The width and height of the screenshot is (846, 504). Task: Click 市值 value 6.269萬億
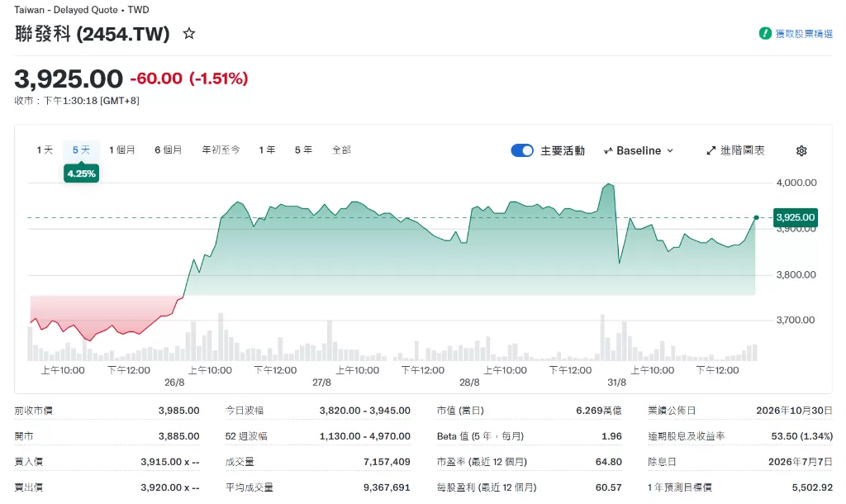pyautogui.click(x=598, y=410)
